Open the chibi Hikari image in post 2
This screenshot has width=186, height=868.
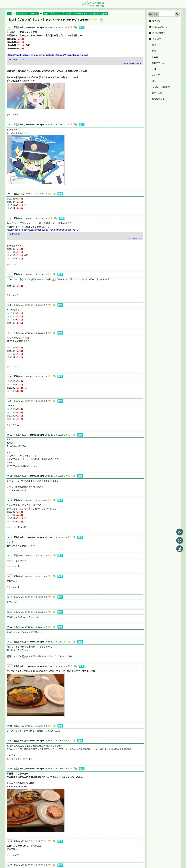pos(35,160)
